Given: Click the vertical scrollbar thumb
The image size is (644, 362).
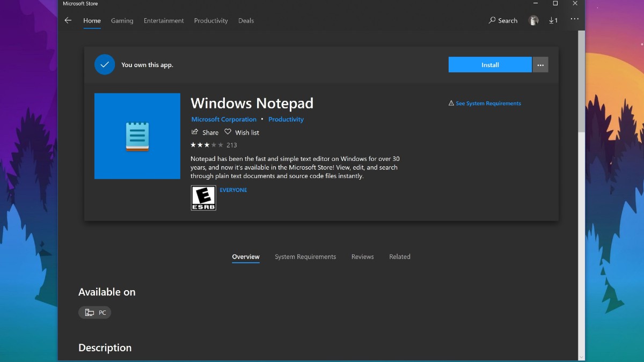Looking at the screenshot, I should [x=581, y=83].
